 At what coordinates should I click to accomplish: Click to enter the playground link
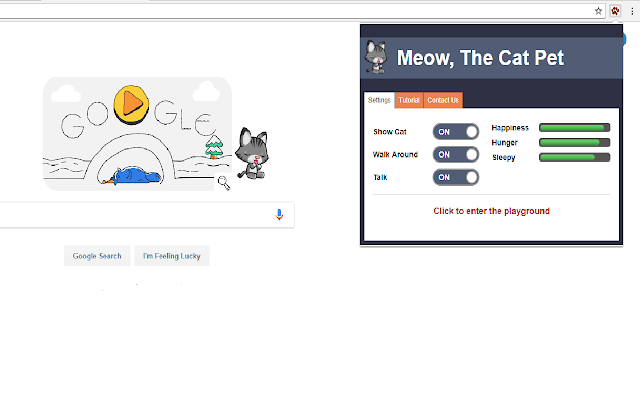pos(491,211)
